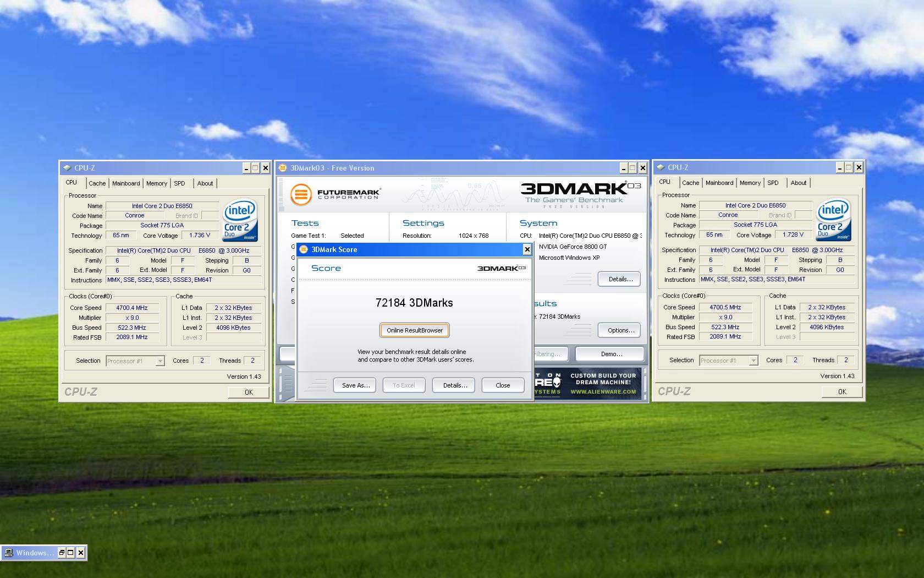924x578 pixels.
Task: Switch to Memory tab in right CPU-Z
Action: coord(750,183)
